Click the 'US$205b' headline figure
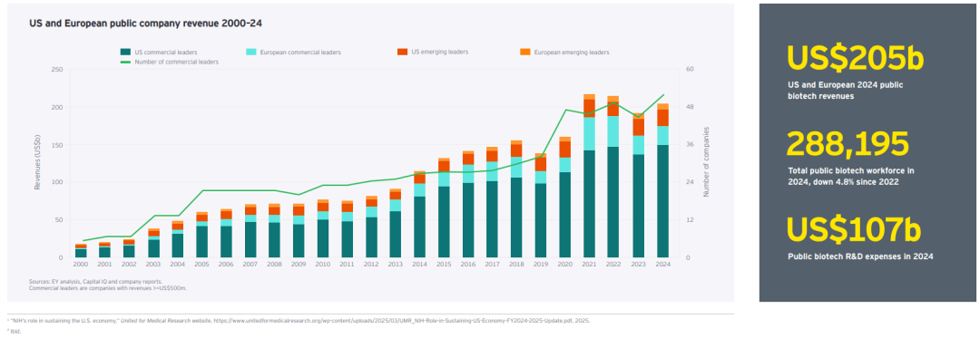 click(855, 58)
